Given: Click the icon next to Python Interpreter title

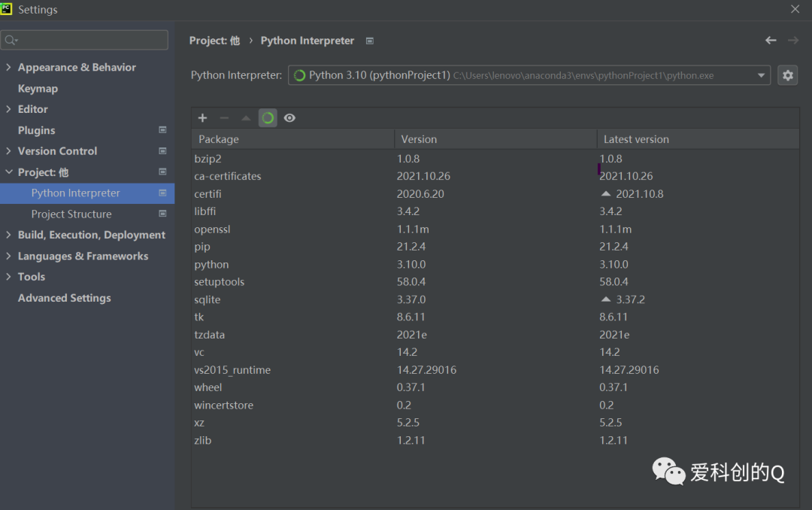Looking at the screenshot, I should [370, 41].
